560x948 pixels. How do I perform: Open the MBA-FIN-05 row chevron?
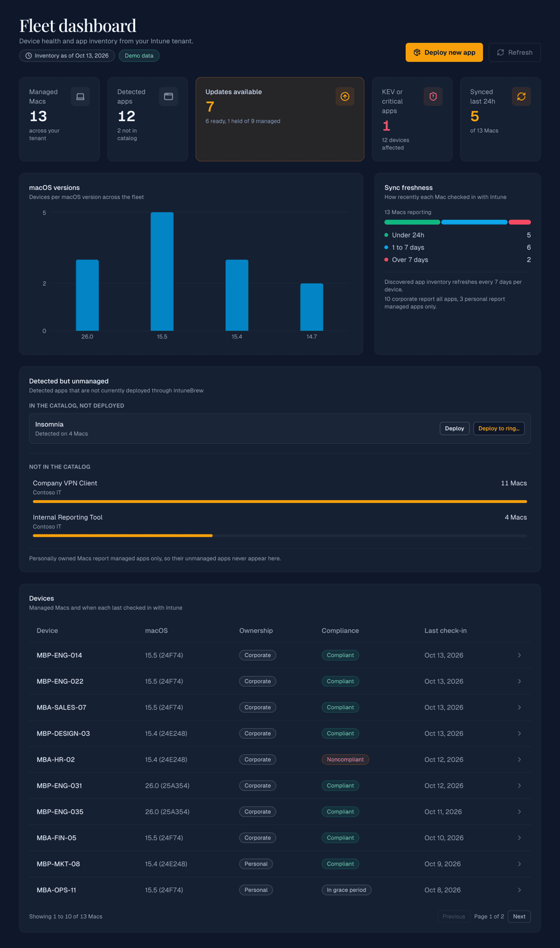click(x=519, y=838)
